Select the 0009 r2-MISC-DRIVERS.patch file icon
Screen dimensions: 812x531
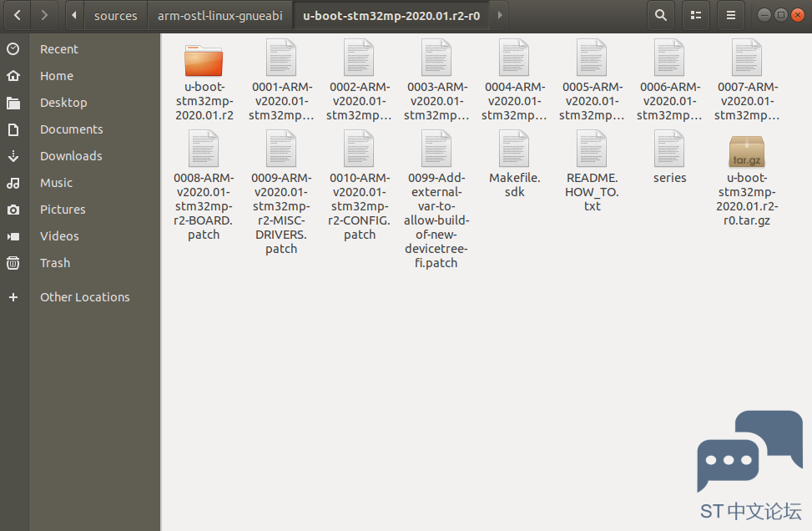281,149
